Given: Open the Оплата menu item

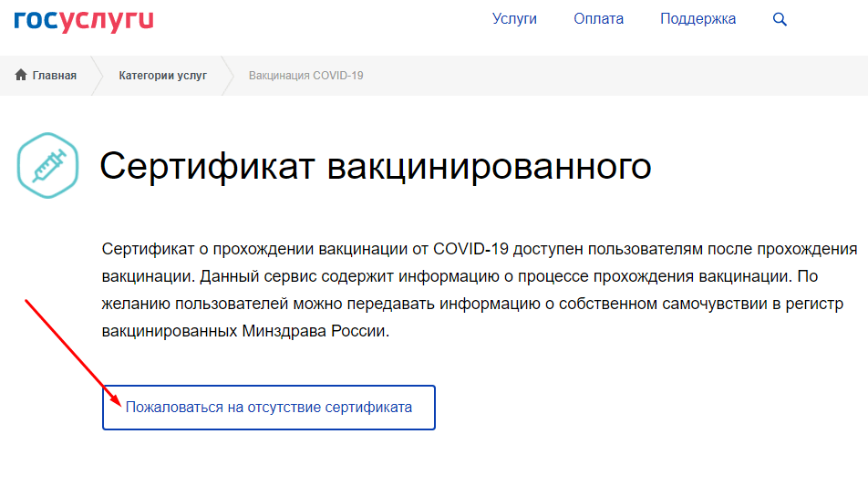Looking at the screenshot, I should point(598,19).
